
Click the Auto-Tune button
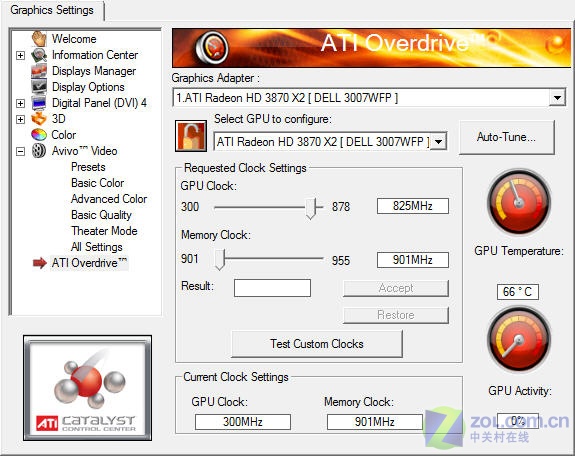[506, 137]
